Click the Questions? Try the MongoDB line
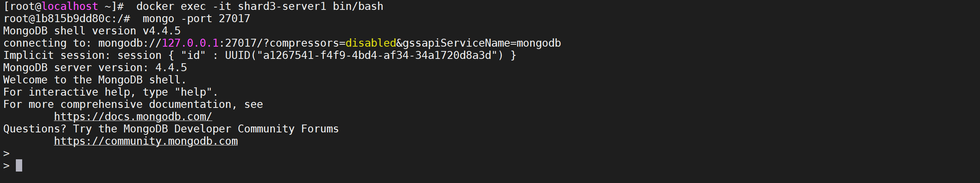This screenshot has height=183, width=980. pyautogui.click(x=171, y=129)
